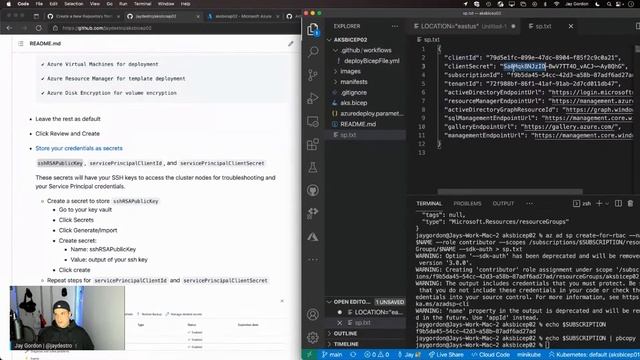This screenshot has height=360, width=640.
Task: Follow the 'Store your credentials as secrets' link
Action: (79, 148)
